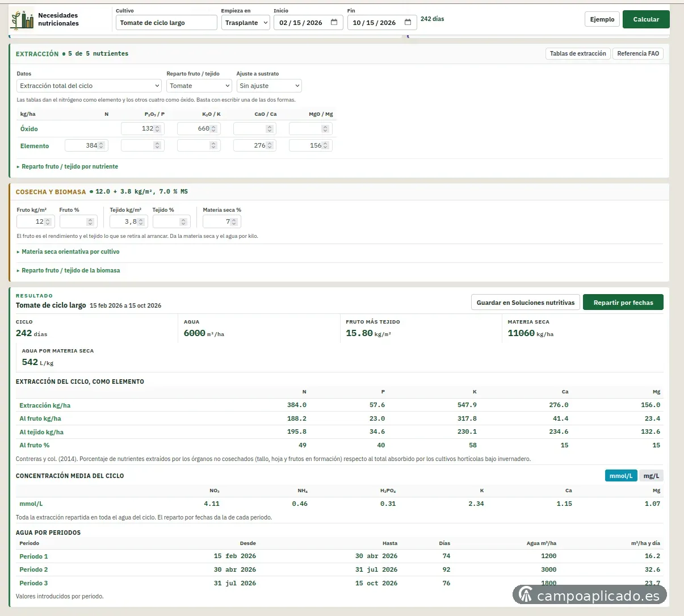Open the Fin date calendar picker icon

point(408,22)
